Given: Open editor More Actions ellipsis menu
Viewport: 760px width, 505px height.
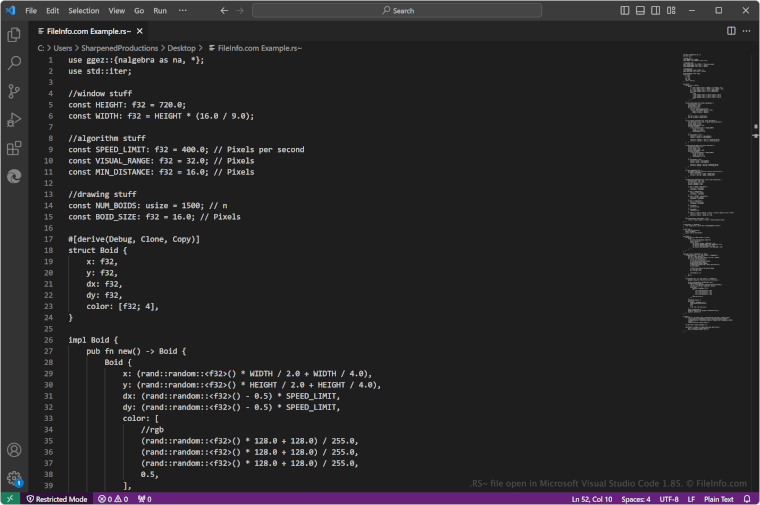Looking at the screenshot, I should coord(747,31).
